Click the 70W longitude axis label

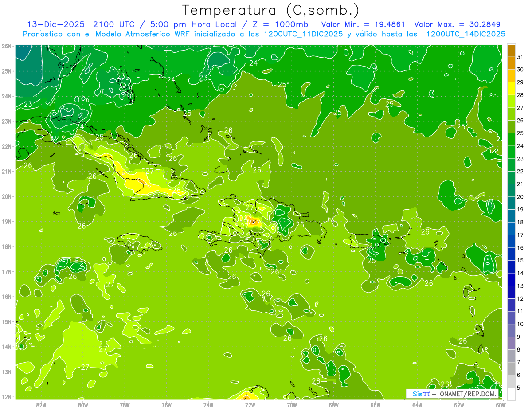pyautogui.click(x=292, y=405)
